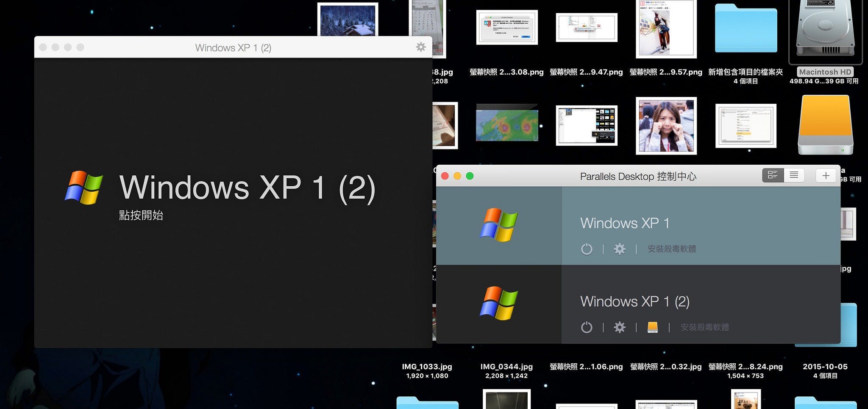
Task: Click the 螢幕快照 2...0.32.jpg file name
Action: (666, 367)
